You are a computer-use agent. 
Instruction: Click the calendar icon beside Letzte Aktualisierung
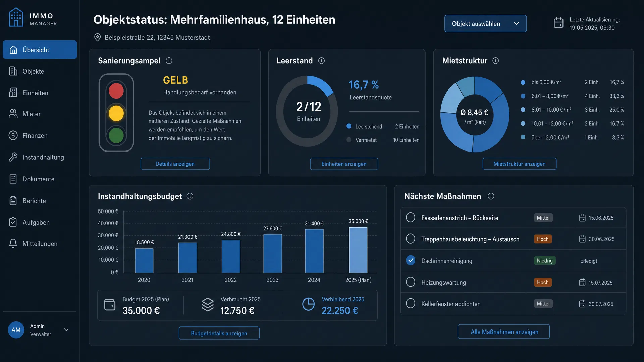(x=558, y=23)
